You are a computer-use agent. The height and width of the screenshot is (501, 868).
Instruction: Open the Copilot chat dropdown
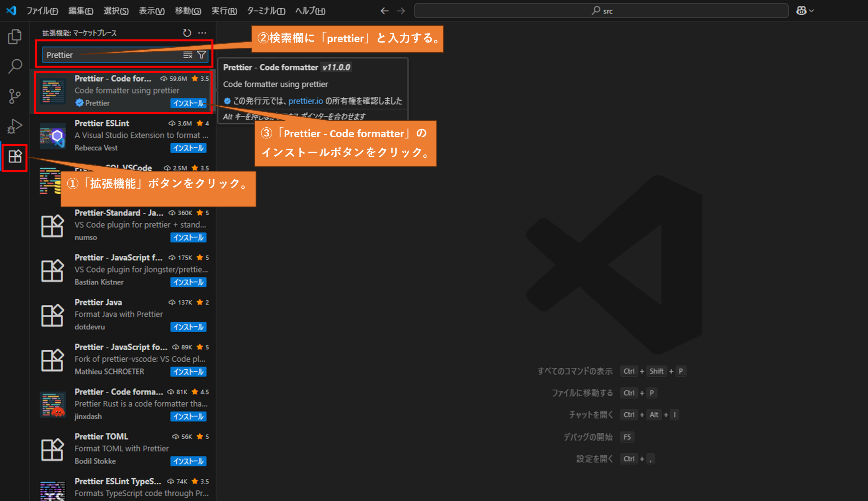805,11
